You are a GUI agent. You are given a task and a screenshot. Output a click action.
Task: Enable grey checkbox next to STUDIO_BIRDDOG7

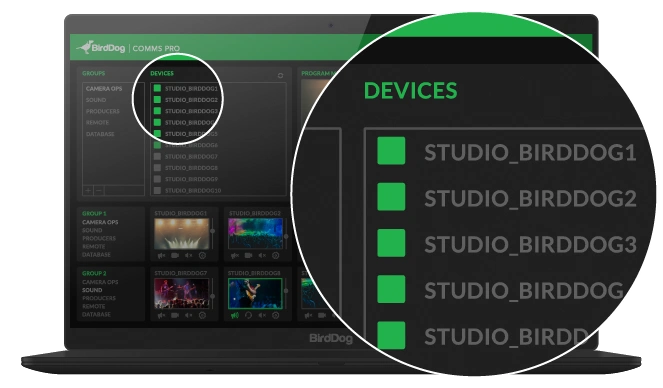coord(157,156)
